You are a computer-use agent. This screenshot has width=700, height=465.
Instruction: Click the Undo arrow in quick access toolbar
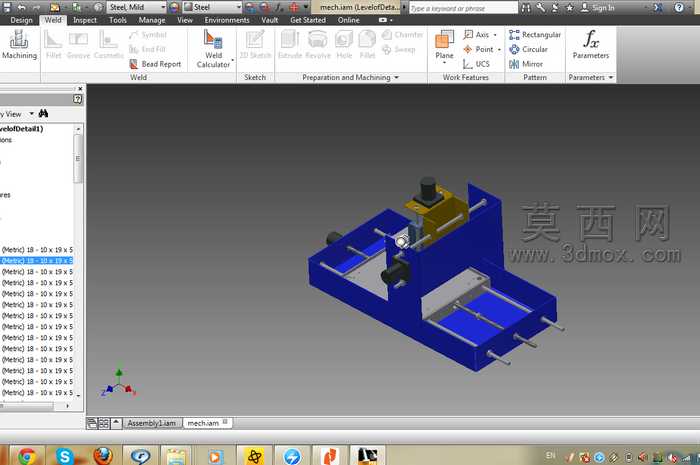(21, 7)
